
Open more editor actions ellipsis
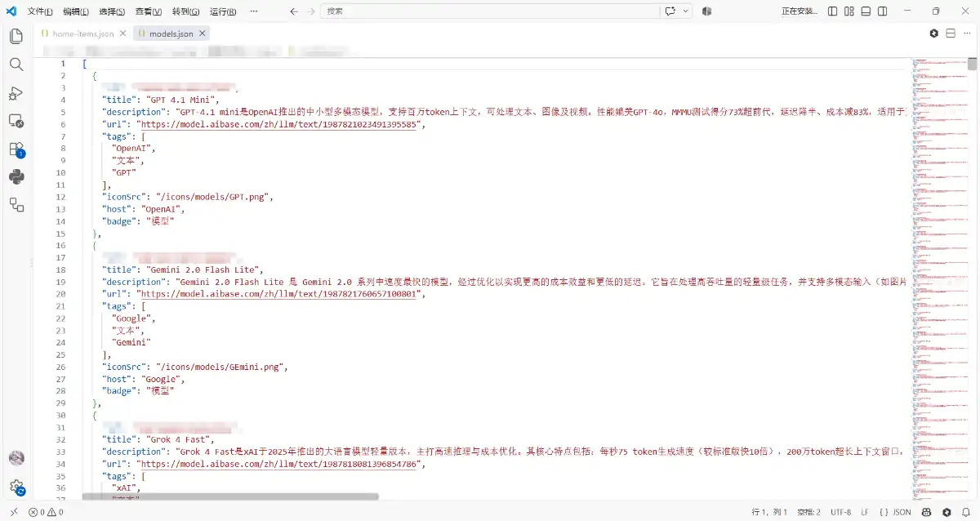[x=967, y=33]
